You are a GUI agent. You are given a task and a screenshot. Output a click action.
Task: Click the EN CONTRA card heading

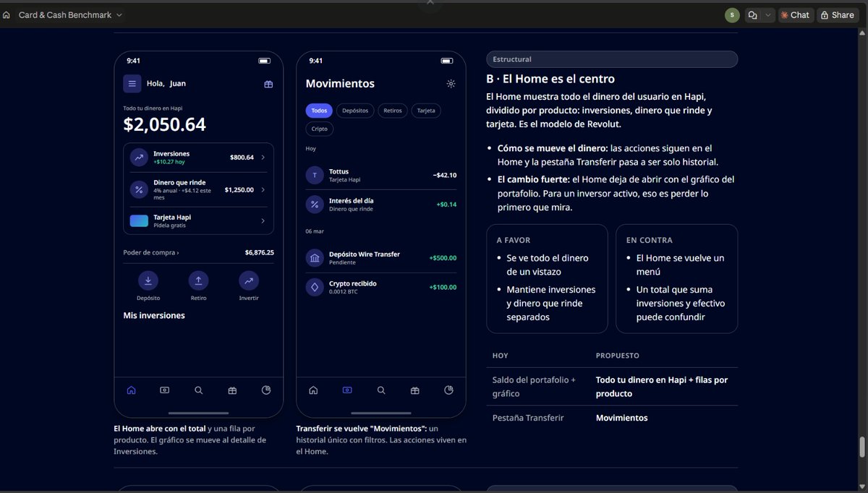pos(649,240)
